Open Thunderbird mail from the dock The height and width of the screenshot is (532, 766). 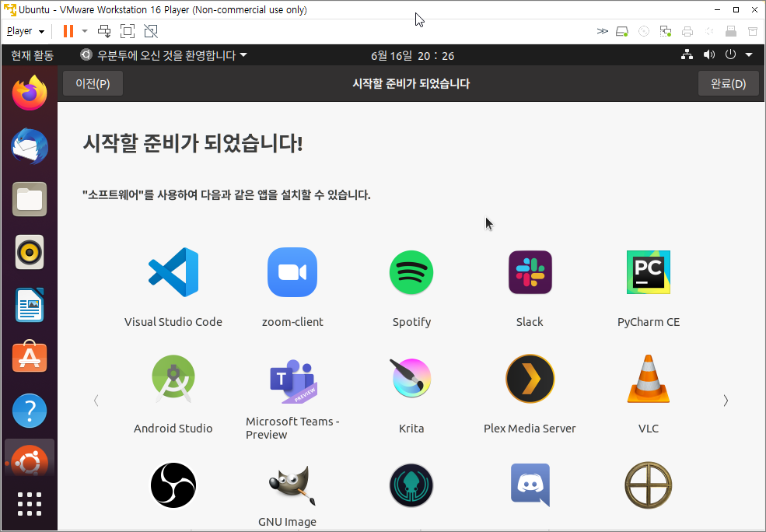[x=30, y=146]
